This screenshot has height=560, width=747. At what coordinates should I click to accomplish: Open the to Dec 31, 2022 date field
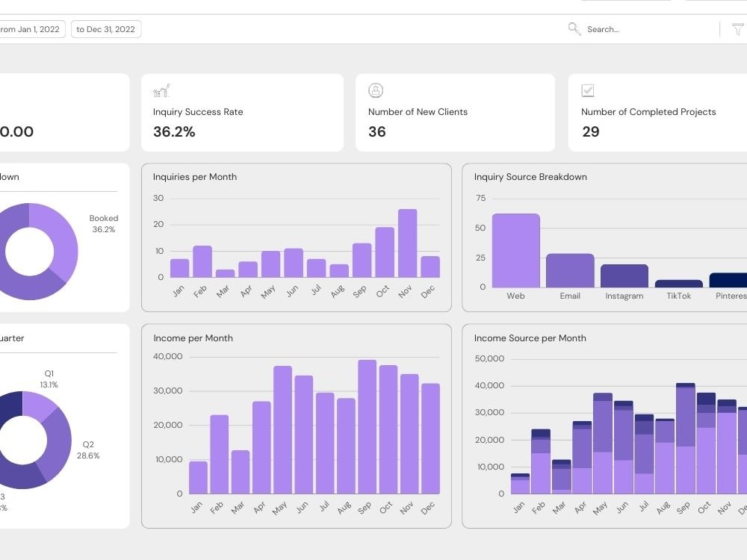click(x=105, y=29)
